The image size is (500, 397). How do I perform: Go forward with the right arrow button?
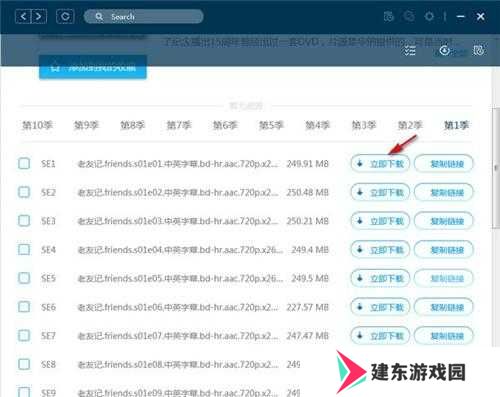point(39,16)
